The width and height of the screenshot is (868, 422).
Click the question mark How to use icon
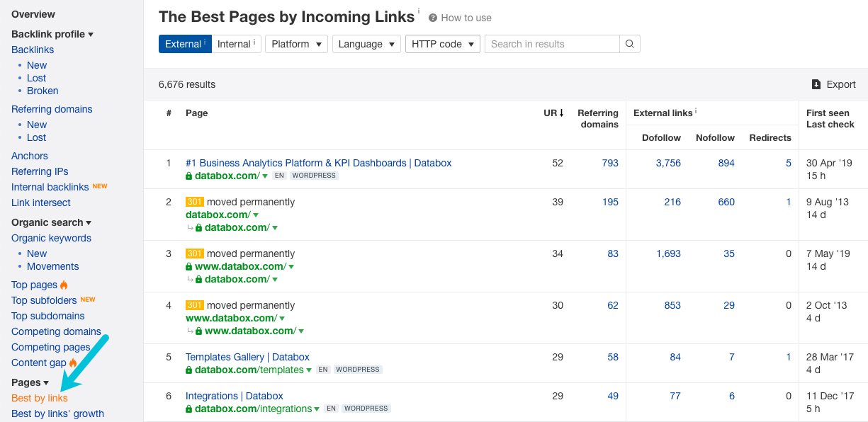pyautogui.click(x=433, y=18)
